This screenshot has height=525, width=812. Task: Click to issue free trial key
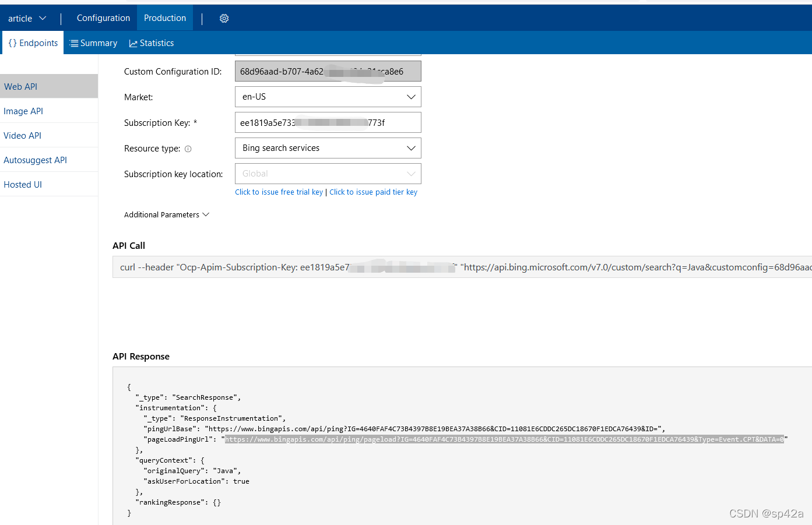(x=279, y=192)
